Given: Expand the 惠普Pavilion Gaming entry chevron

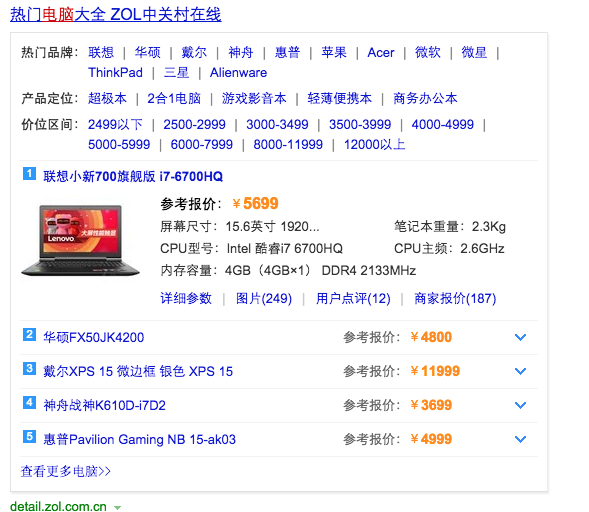Looking at the screenshot, I should point(520,439).
